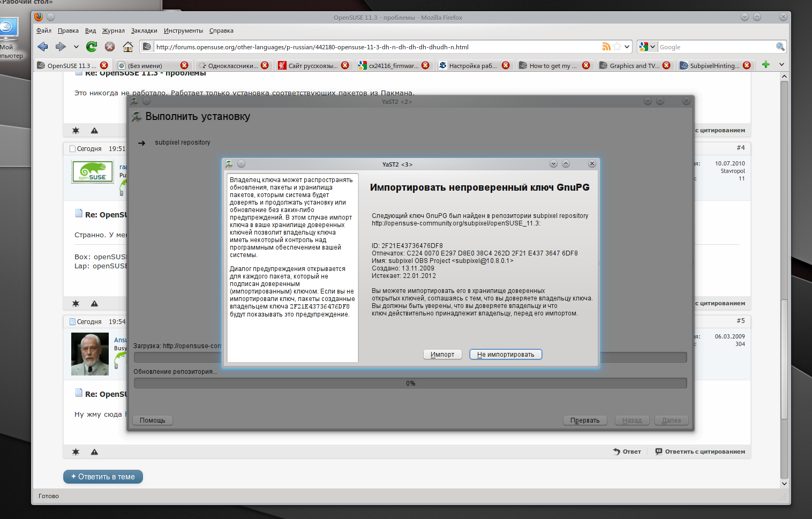
Task: Click report triangle icon above 19:51 post
Action: [x=94, y=130]
